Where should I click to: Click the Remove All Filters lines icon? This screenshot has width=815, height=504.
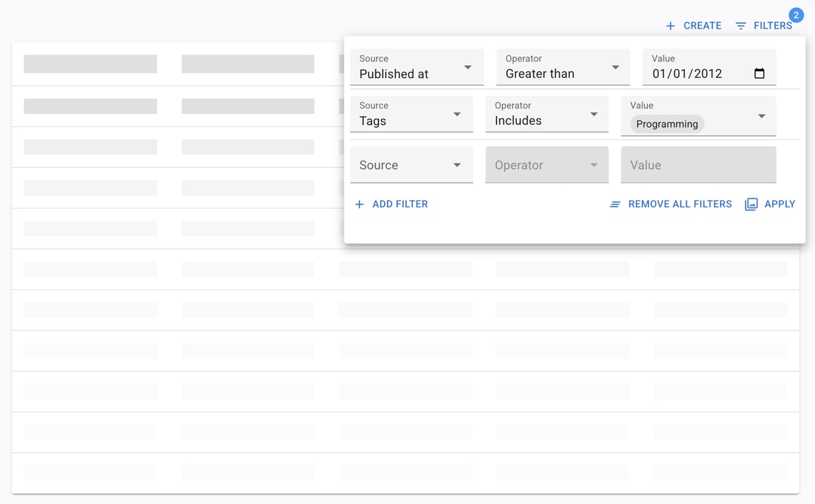pos(615,204)
